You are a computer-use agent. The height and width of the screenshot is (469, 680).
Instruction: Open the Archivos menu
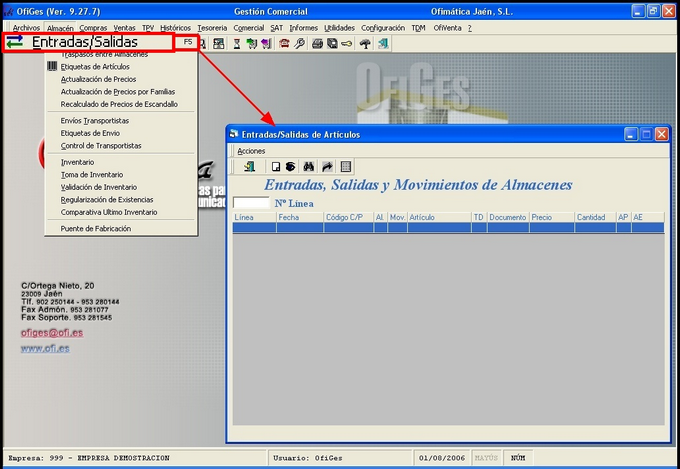[26, 28]
